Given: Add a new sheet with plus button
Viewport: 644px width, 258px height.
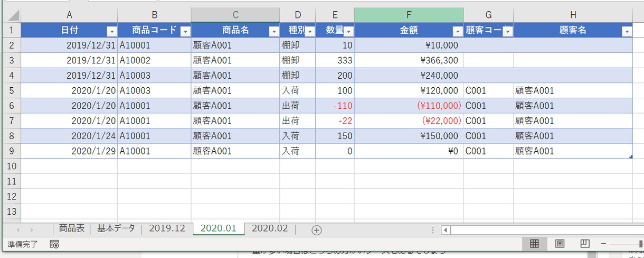Looking at the screenshot, I should coord(316,229).
